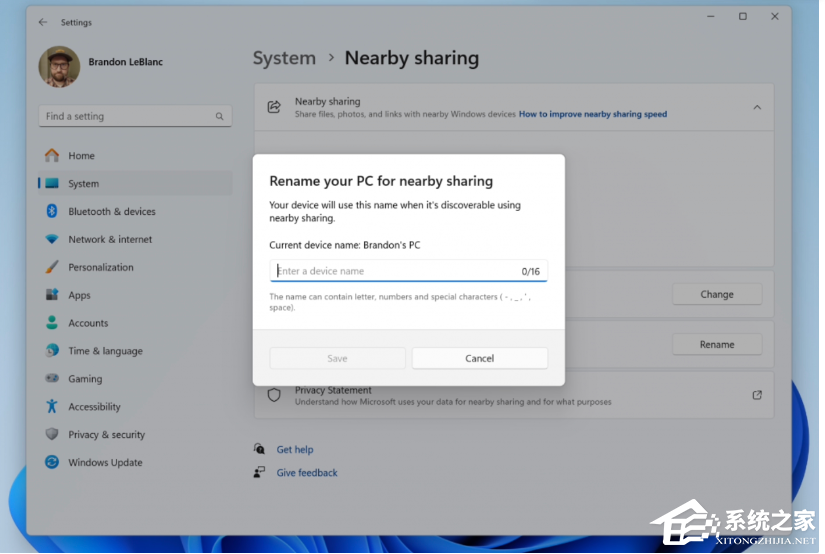Open Accessibility settings
Image resolution: width=825 pixels, height=554 pixels.
coord(94,407)
